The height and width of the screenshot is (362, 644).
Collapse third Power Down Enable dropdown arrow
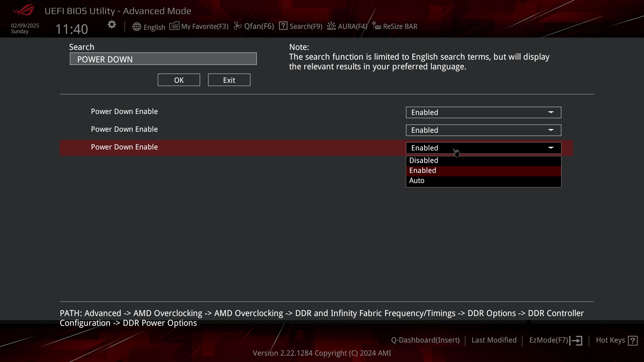tap(551, 148)
